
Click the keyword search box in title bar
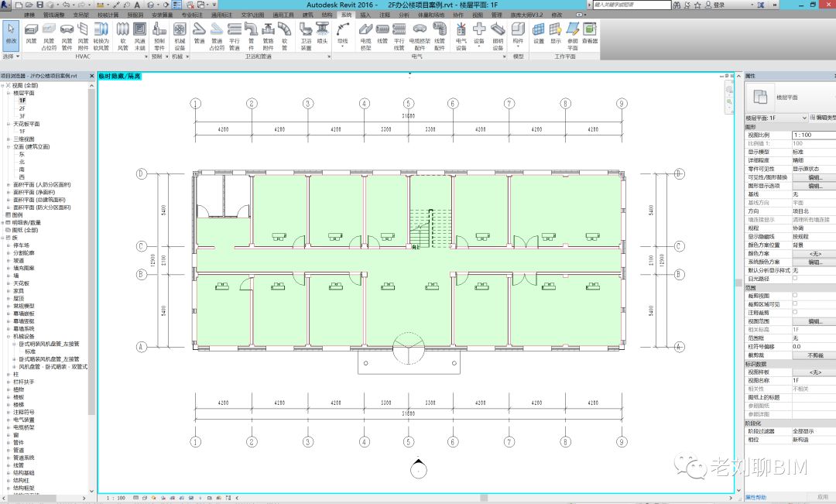(632, 5)
